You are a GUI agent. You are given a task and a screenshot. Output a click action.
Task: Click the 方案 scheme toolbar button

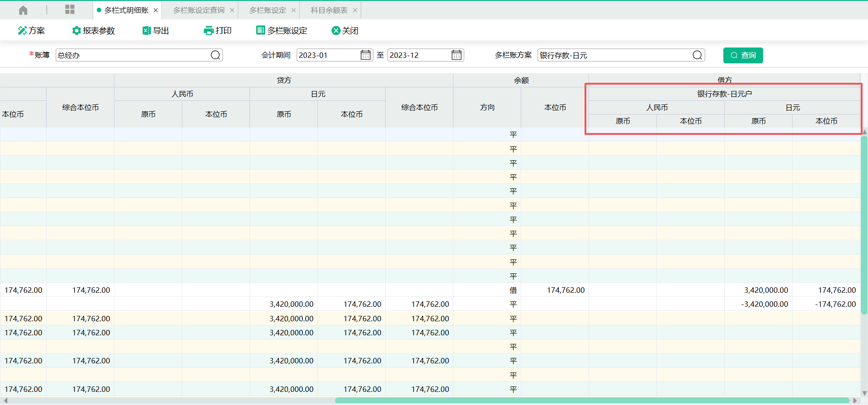31,30
